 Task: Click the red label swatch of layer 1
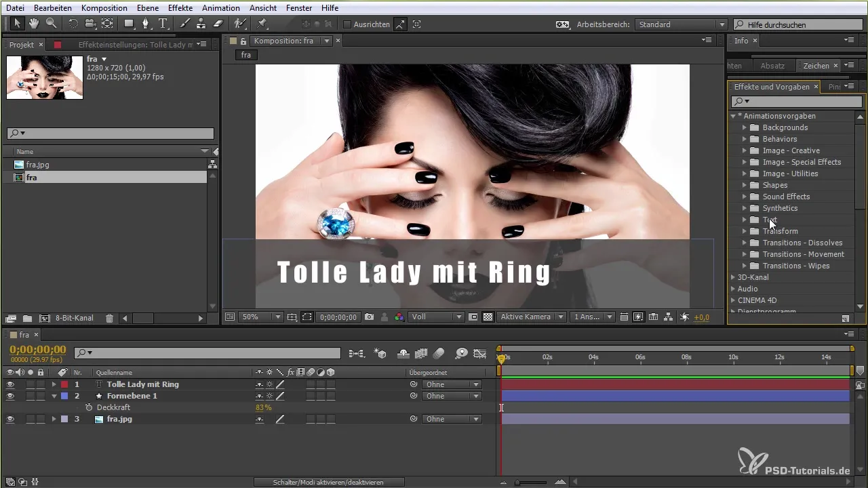pyautogui.click(x=65, y=384)
